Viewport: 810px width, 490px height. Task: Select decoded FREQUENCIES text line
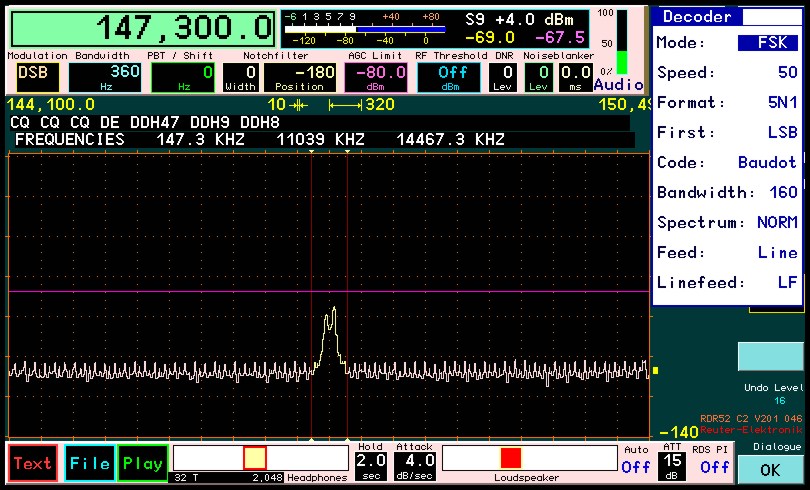(x=259, y=139)
